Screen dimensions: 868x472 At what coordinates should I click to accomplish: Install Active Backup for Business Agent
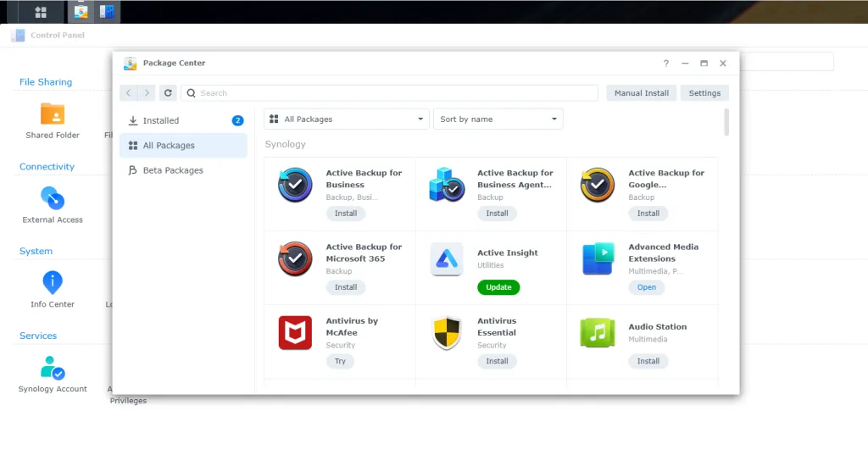pyautogui.click(x=497, y=214)
